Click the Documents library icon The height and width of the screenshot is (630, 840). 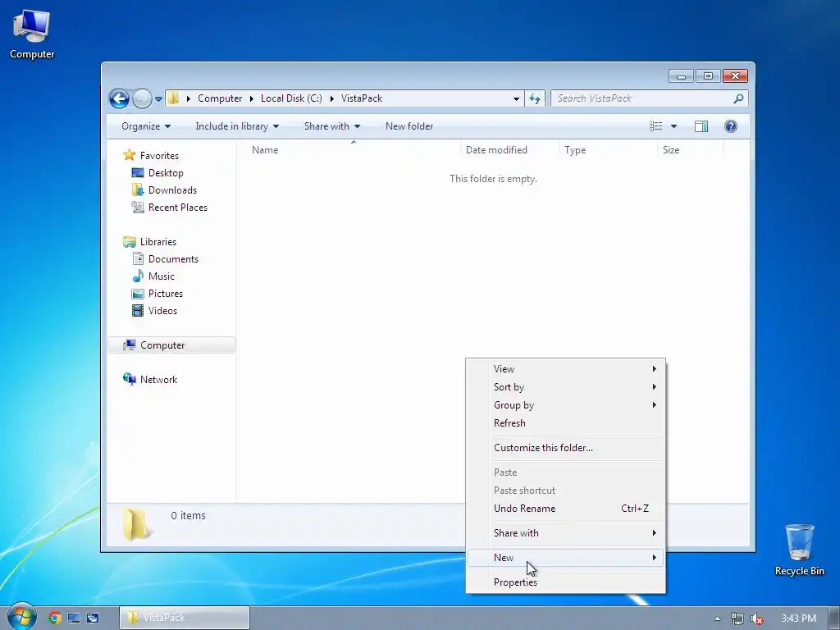coord(138,258)
